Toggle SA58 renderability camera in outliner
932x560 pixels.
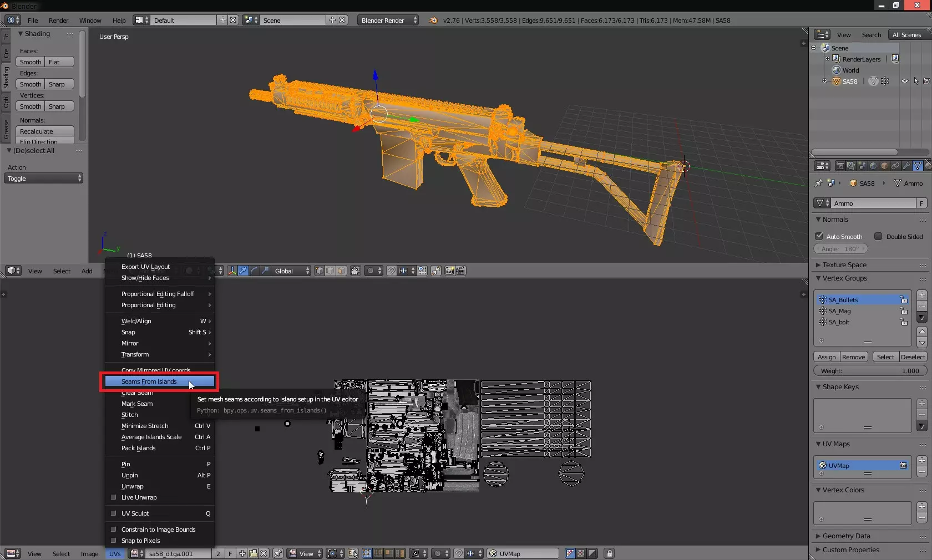[x=926, y=81]
